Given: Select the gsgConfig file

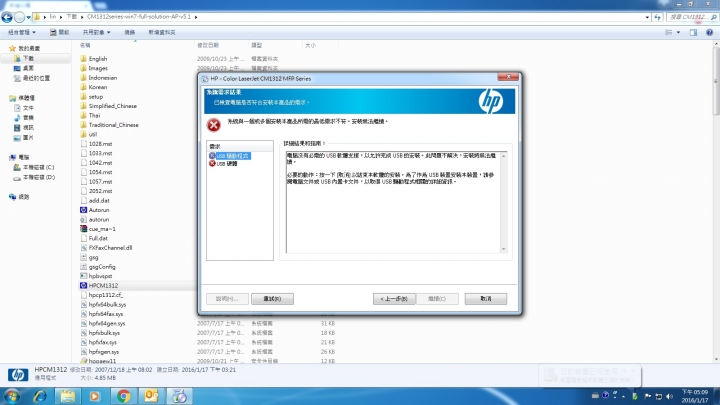Looking at the screenshot, I should click(102, 266).
